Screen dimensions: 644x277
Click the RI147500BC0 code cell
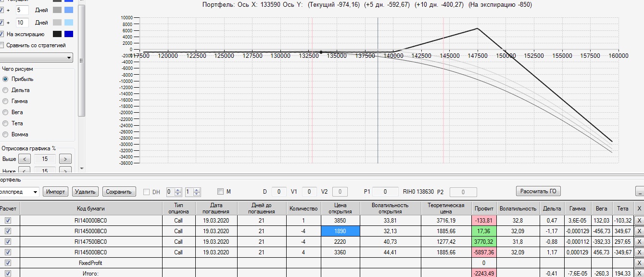point(91,242)
